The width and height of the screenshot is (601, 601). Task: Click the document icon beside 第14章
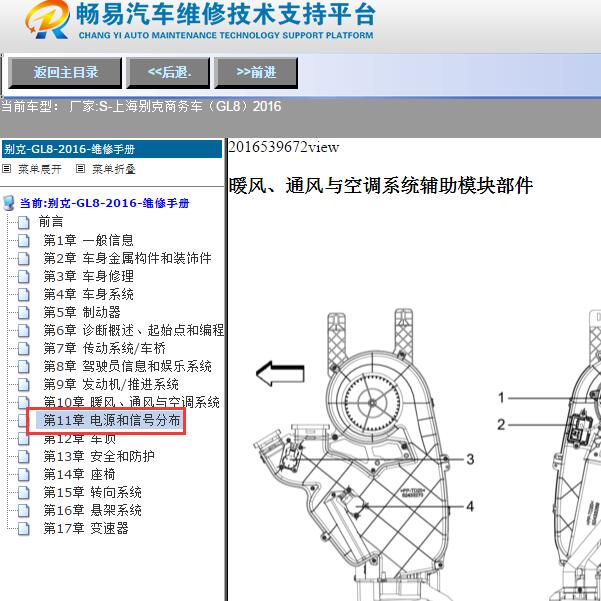(x=23, y=475)
